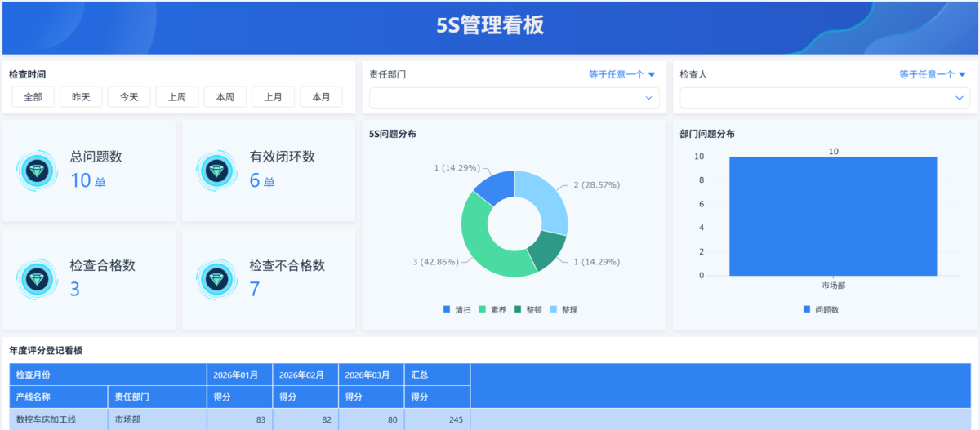
Task: Toggle the 问题数 legend in bar chart
Action: point(822,309)
